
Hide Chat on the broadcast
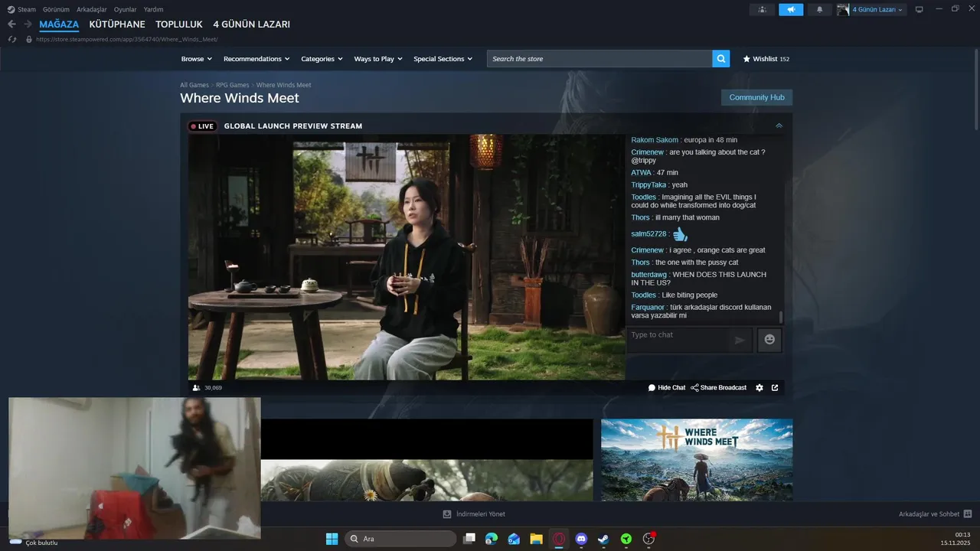[667, 388]
